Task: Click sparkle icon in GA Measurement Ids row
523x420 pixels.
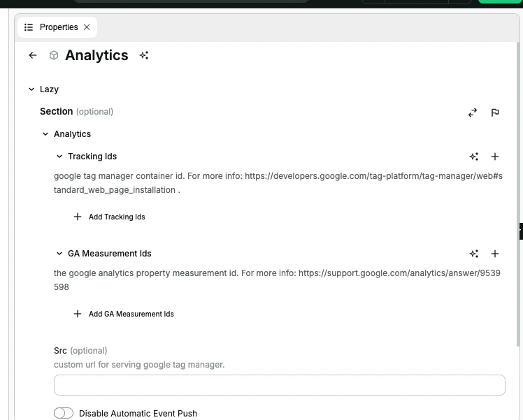Action: point(474,254)
